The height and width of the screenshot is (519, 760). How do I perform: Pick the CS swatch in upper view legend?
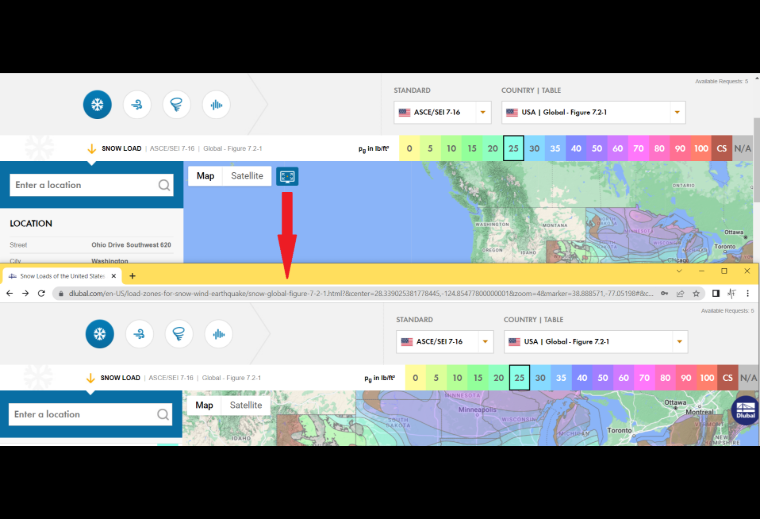pos(722,148)
